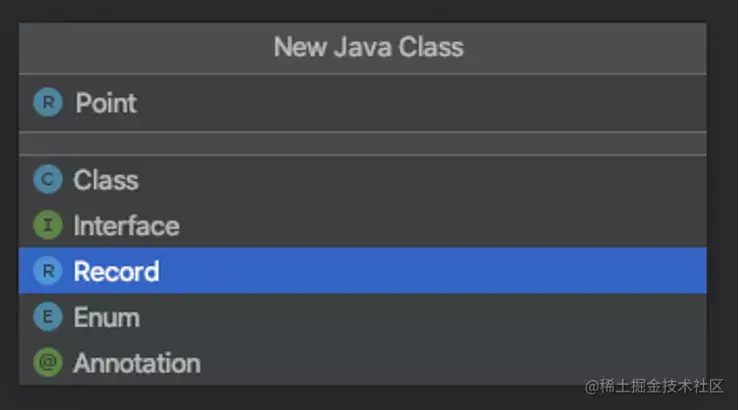Click the green Annotation "@" icon
This screenshot has height=410, width=739.
47,362
